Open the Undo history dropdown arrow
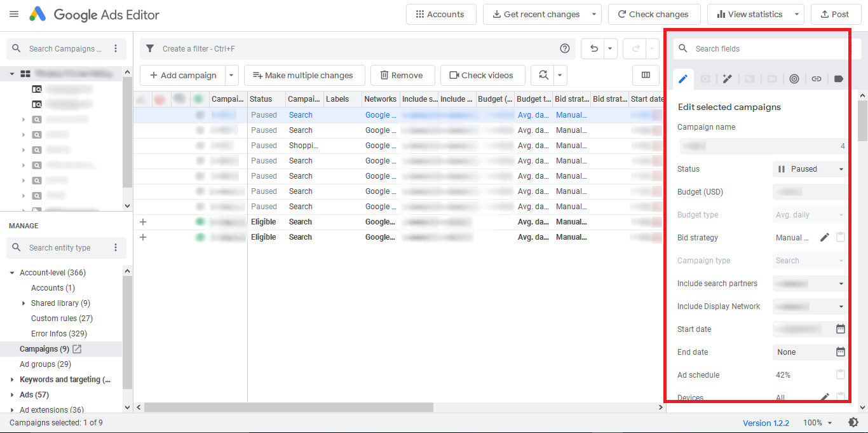This screenshot has width=868, height=433. click(610, 48)
